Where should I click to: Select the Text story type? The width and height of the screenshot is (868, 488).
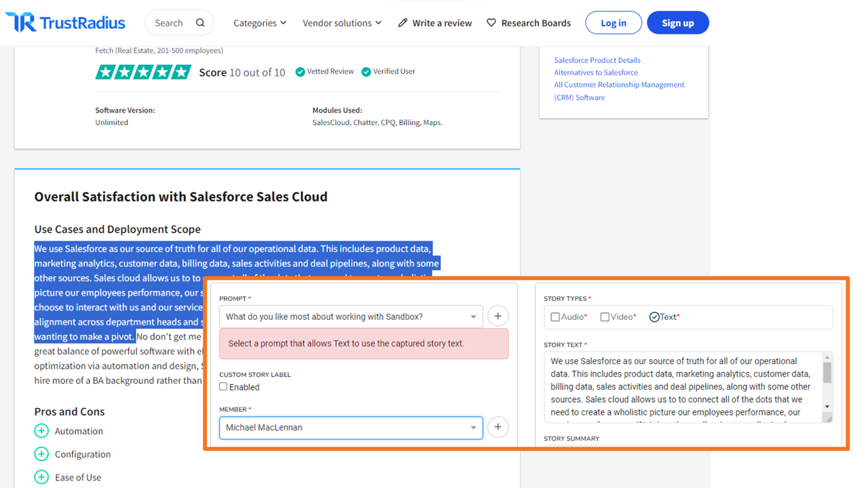[x=654, y=317]
